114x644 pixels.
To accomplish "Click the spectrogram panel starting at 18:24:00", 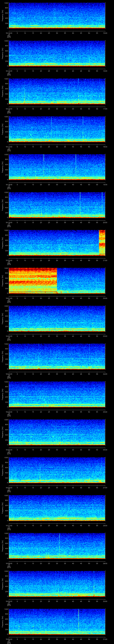I will (57, 395).
